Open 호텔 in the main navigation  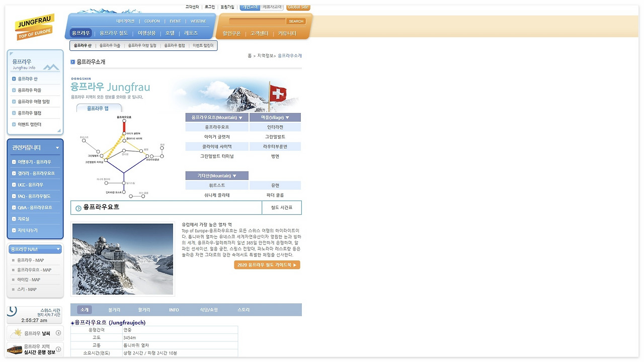170,33
